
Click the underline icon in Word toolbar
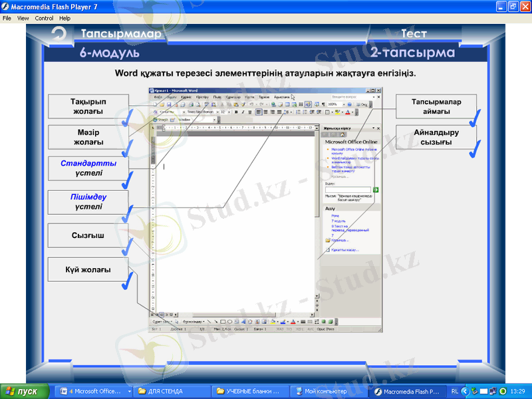pyautogui.click(x=249, y=112)
